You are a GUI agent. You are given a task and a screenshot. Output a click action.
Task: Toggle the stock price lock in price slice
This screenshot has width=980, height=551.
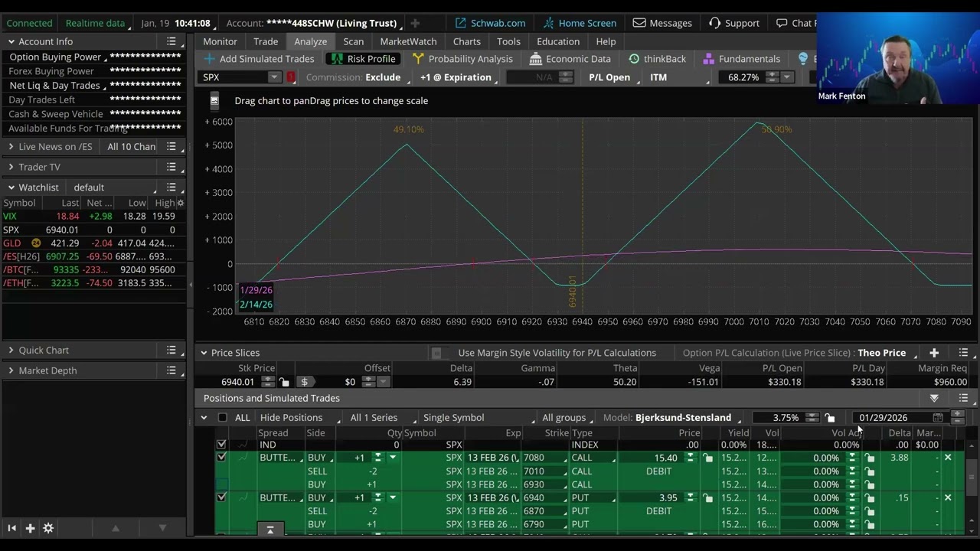[x=284, y=382]
